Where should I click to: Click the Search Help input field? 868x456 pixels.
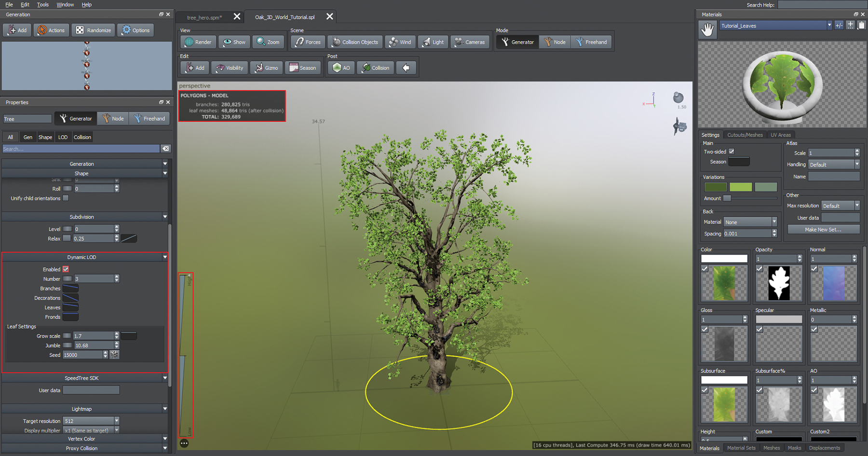[x=822, y=4]
